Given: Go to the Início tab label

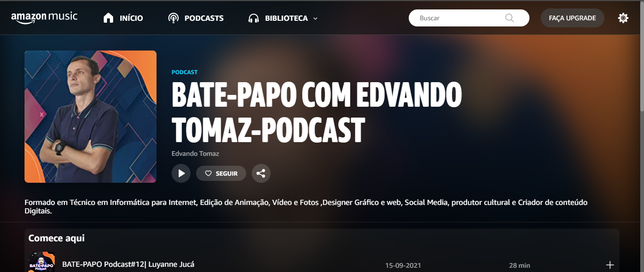Looking at the screenshot, I should [x=131, y=18].
